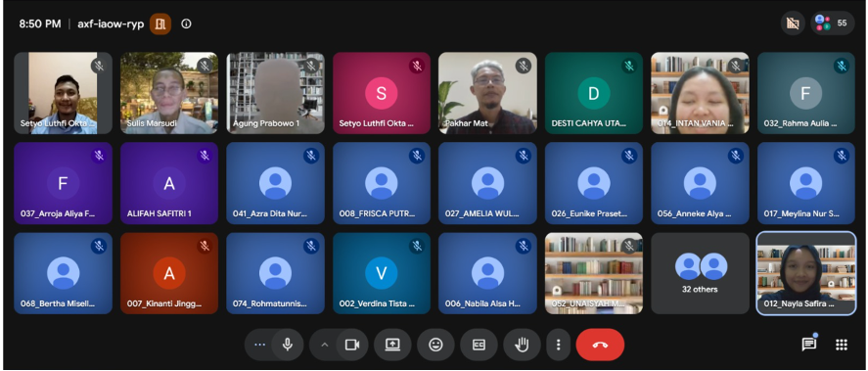868x371 pixels.
Task: Click muted mic icon on Agung Prabowo tile
Action: [x=311, y=66]
